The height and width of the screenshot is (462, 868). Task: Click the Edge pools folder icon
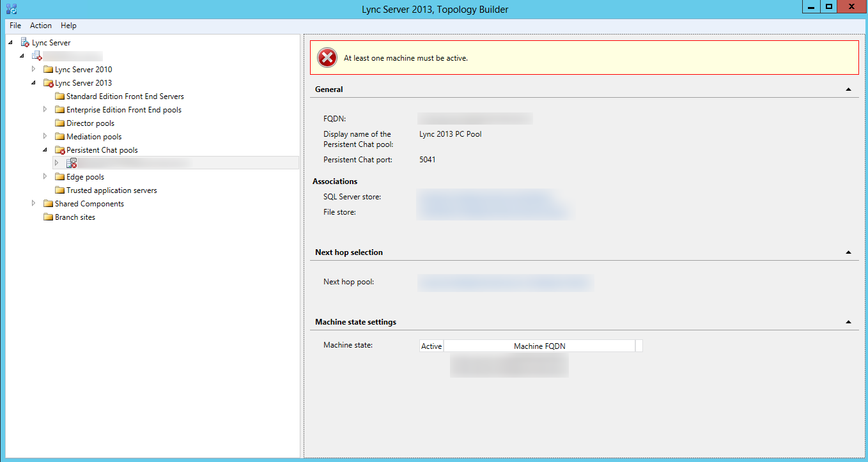click(x=59, y=177)
